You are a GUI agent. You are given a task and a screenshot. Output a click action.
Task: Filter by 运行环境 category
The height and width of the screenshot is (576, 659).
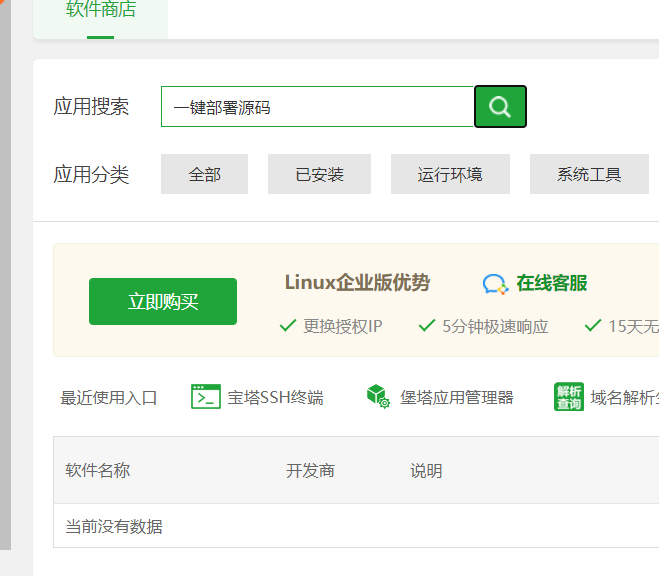pos(450,174)
